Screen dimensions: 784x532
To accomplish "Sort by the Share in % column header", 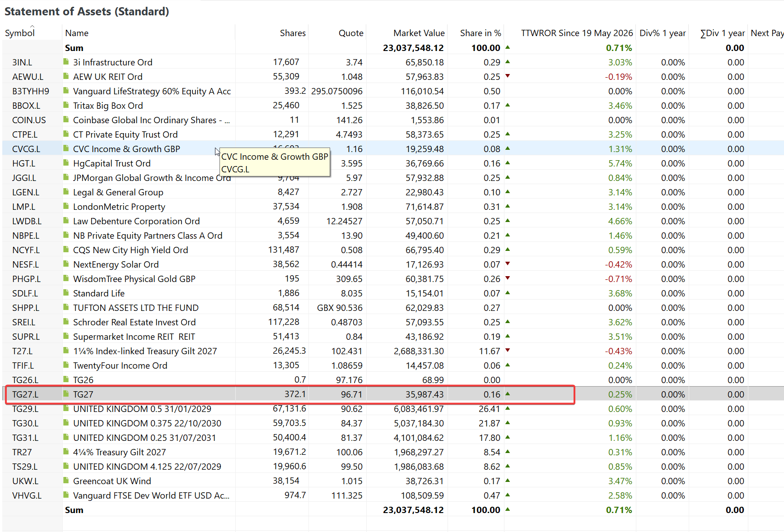I will [480, 33].
